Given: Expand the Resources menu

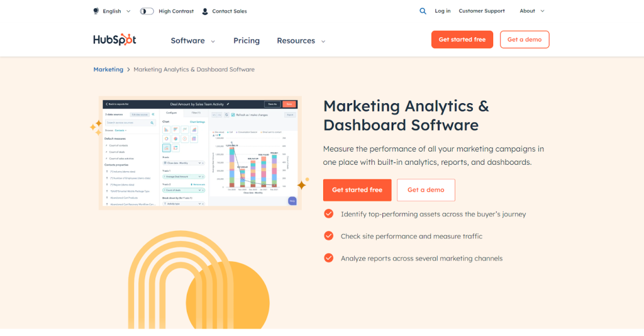Looking at the screenshot, I should 301,41.
